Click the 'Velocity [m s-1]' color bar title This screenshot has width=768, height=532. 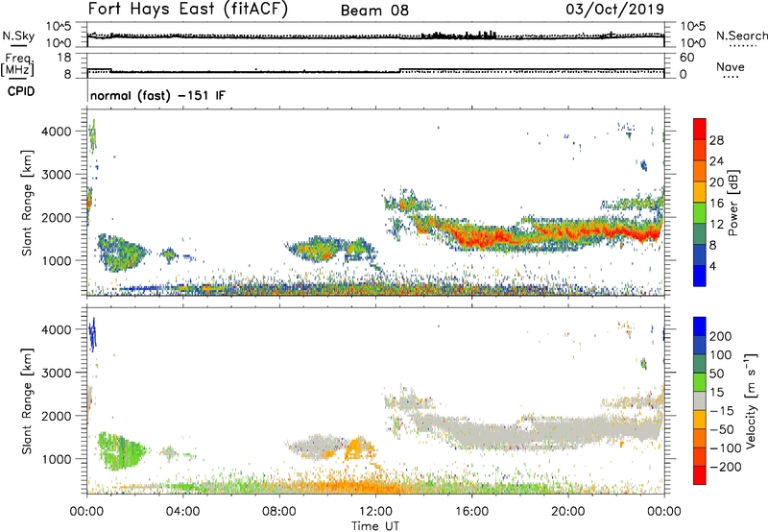point(751,400)
